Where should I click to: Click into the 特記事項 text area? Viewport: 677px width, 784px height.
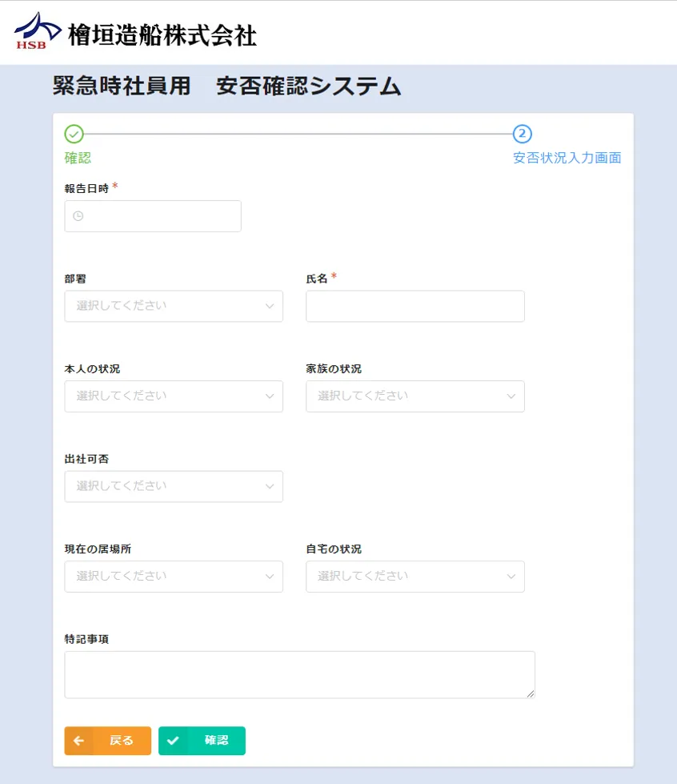pos(299,674)
